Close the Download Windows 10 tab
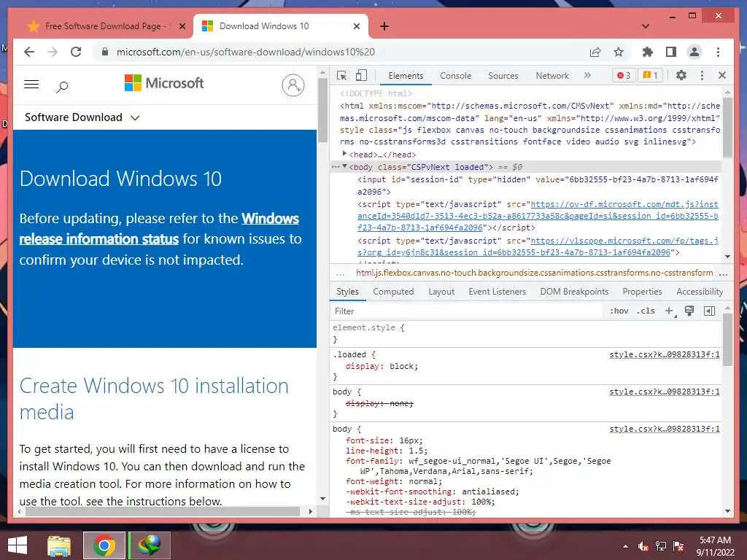 click(356, 26)
